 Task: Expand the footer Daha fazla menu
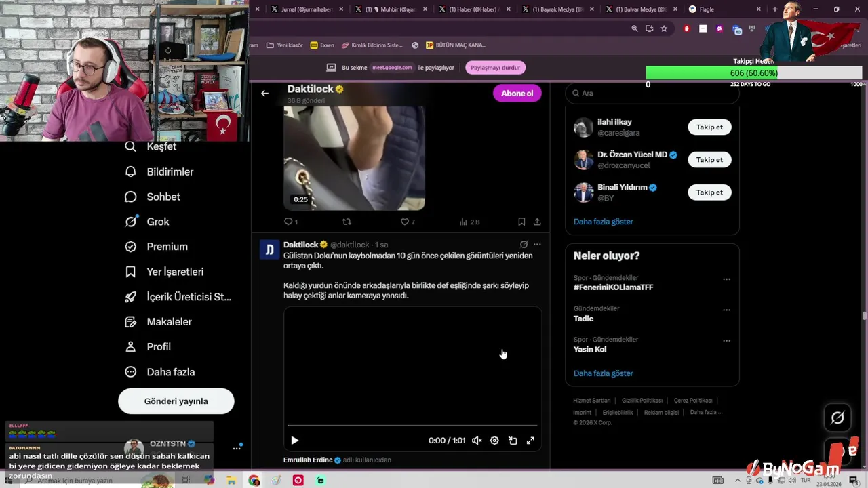[x=706, y=412]
